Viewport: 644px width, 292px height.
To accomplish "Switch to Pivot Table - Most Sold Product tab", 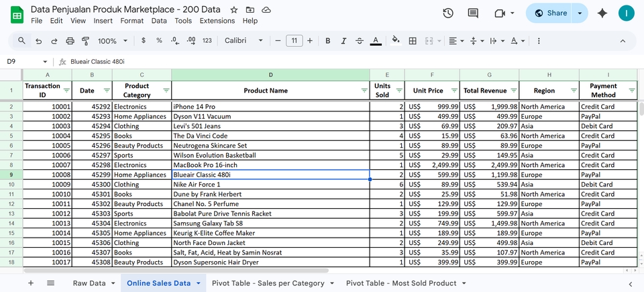I will point(401,283).
